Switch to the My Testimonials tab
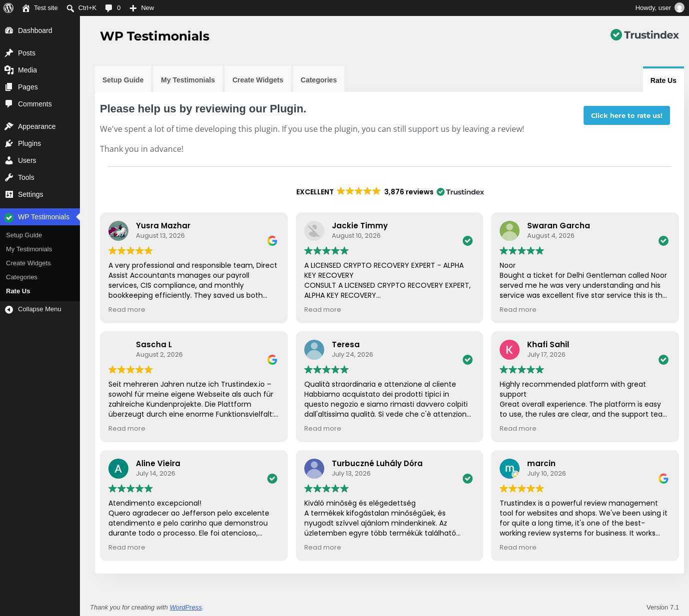689x616 pixels. click(x=188, y=79)
